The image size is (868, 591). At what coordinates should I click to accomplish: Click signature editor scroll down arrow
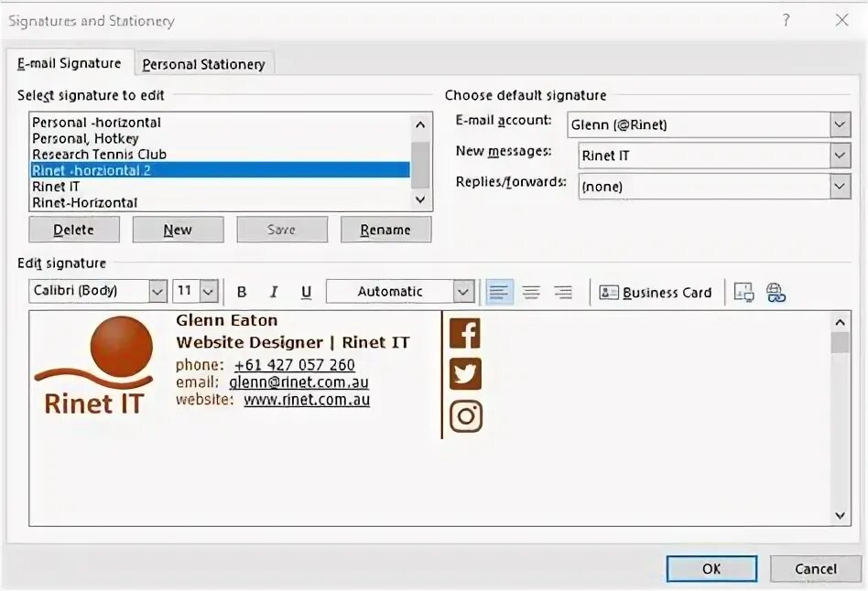[840, 515]
